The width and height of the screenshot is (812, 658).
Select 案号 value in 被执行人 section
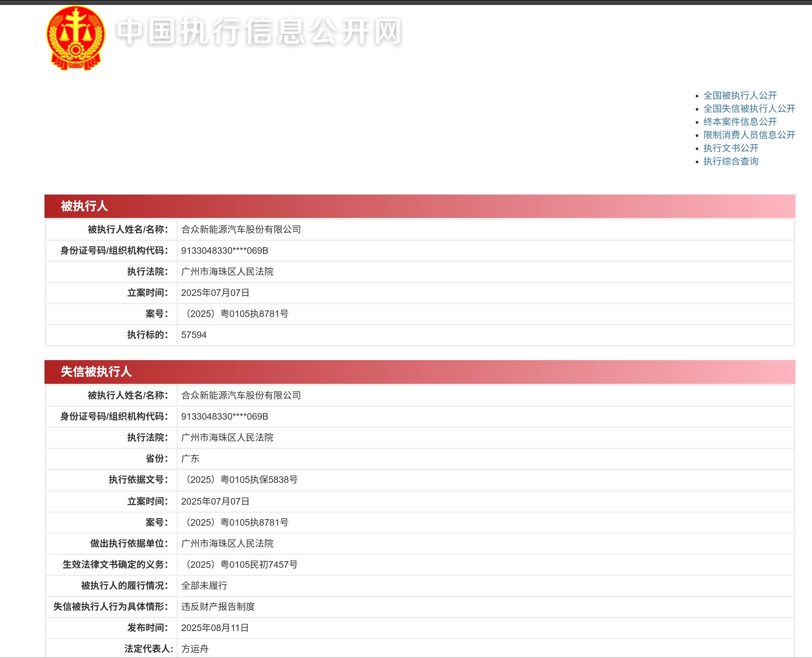click(x=236, y=313)
